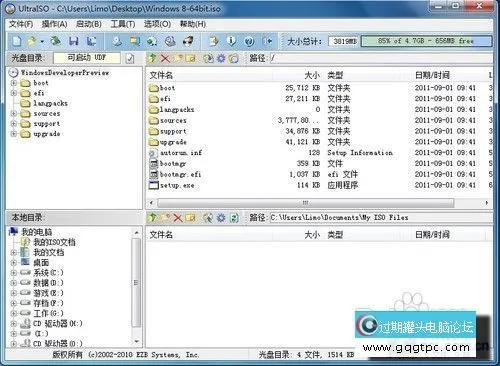Click the 3819MB total size field
500x366 pixels.
(x=344, y=41)
